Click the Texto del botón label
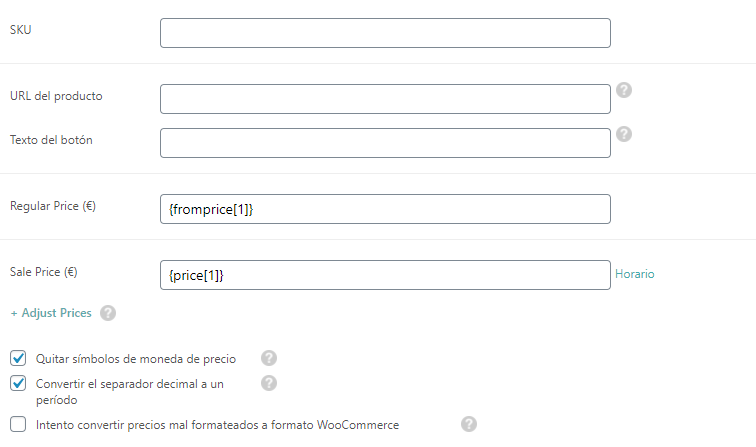The width and height of the screenshot is (756, 447). [51, 140]
